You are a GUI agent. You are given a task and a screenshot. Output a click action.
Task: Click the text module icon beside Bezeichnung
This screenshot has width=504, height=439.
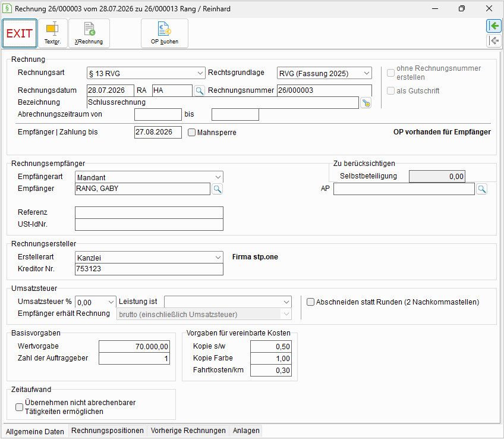pos(366,103)
